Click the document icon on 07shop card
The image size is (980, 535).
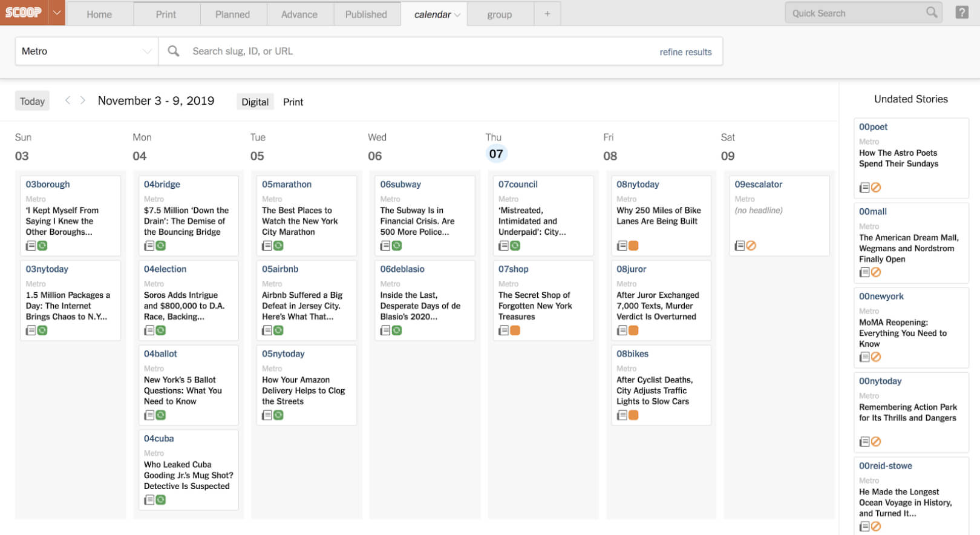pyautogui.click(x=503, y=330)
